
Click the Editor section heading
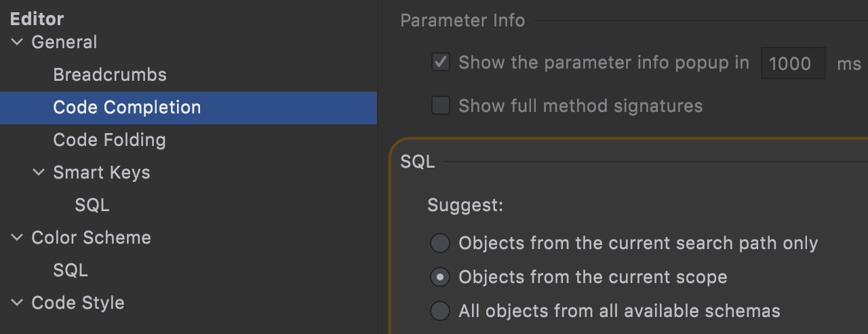click(37, 18)
